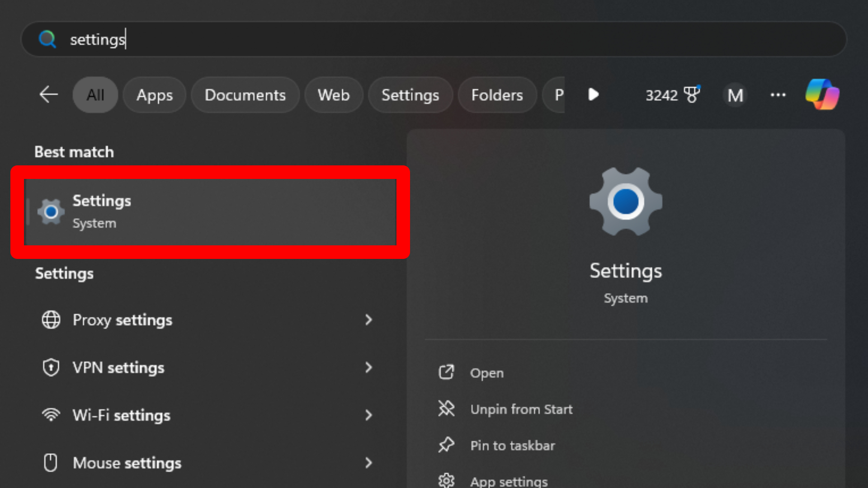Viewport: 868px width, 488px height.
Task: Switch to the Documents filter tab
Action: [245, 95]
